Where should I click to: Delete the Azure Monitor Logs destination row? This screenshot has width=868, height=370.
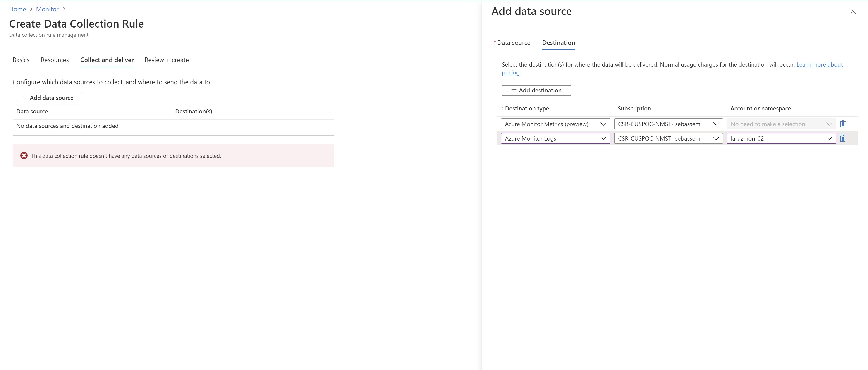click(842, 138)
